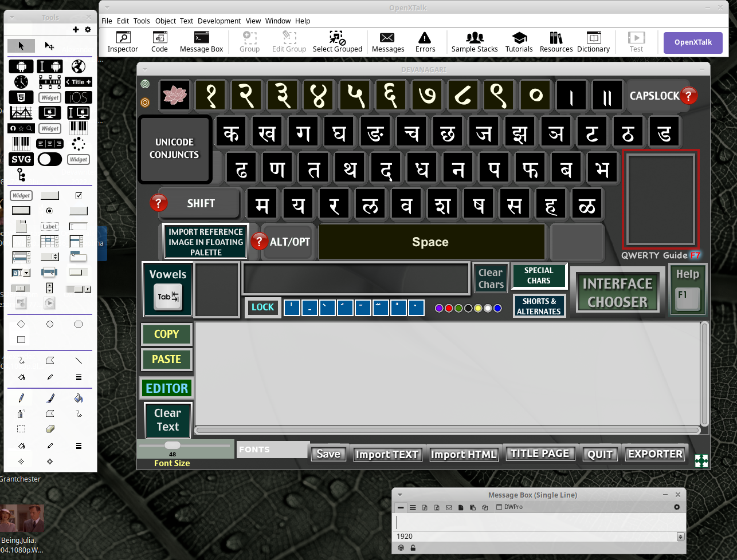
Task: Open the DWPro stack selector
Action: [509, 507]
